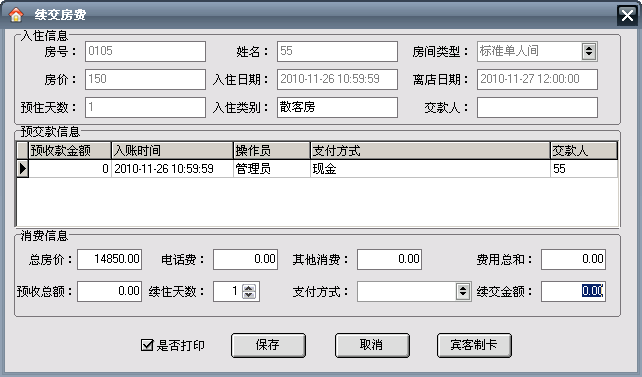Open the 支付方式 dropdown arrow
This screenshot has height=377, width=642.
click(x=463, y=291)
